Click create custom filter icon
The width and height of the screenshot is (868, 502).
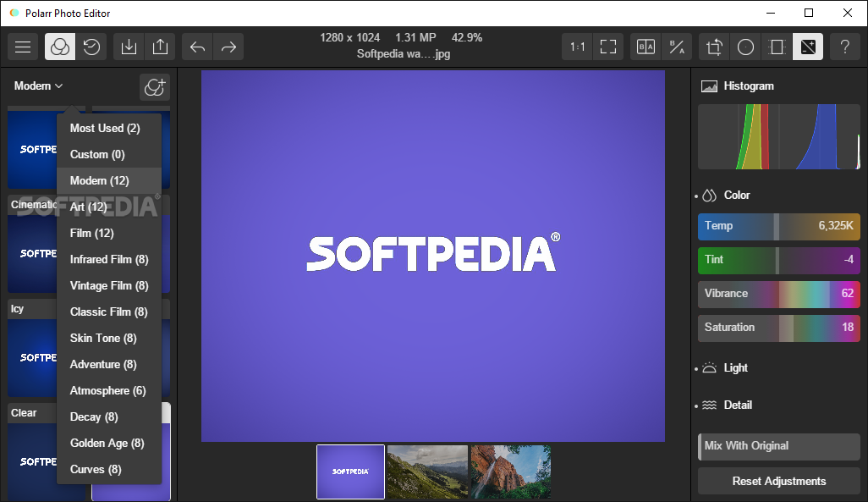(155, 87)
